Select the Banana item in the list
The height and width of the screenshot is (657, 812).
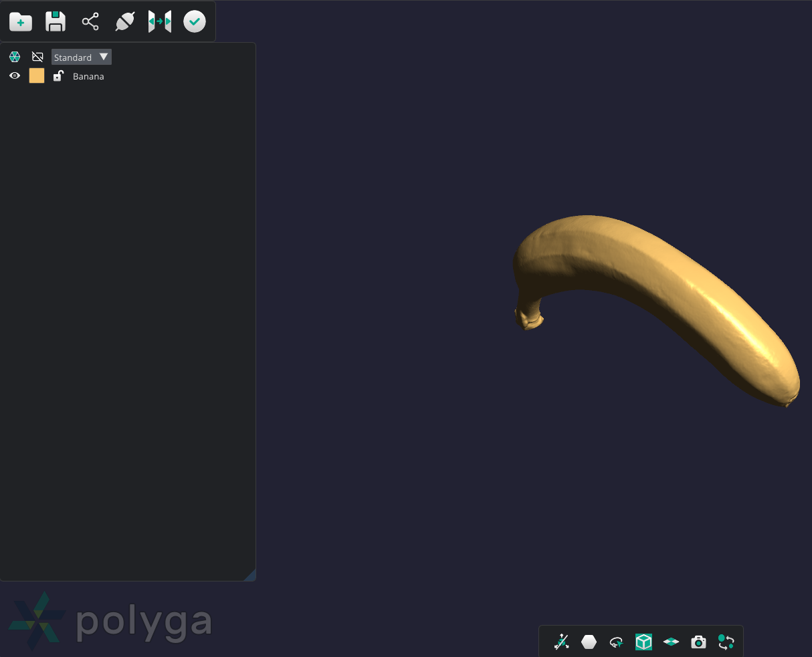(x=88, y=76)
